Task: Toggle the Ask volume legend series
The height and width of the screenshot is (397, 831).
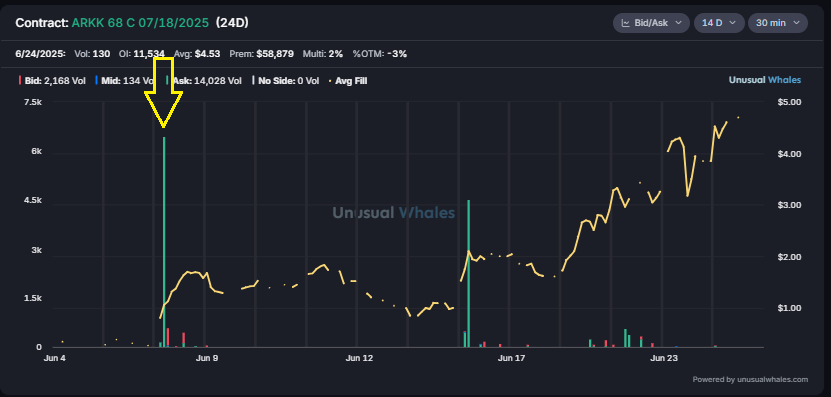Action: coord(205,81)
